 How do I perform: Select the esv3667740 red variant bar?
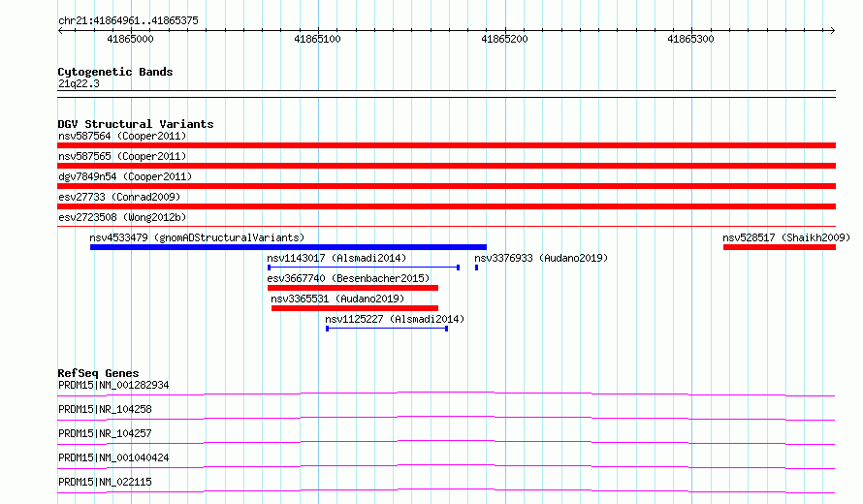353,288
